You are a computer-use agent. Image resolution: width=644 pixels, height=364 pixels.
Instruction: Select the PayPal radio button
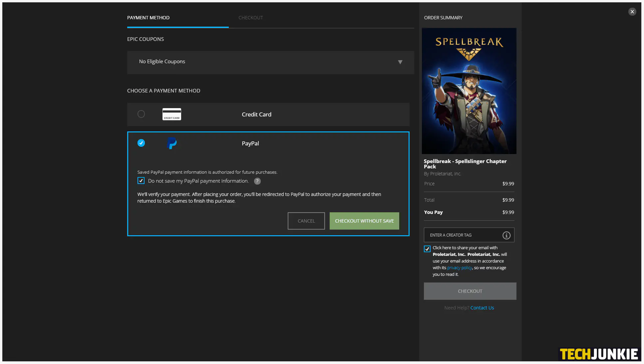[x=141, y=143]
